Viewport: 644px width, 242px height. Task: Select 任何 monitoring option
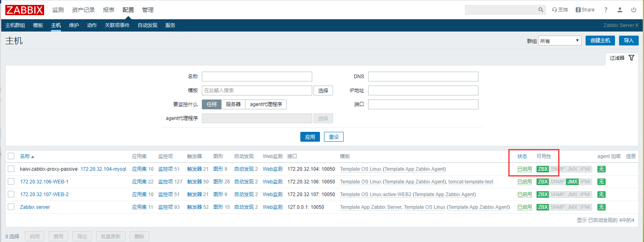(212, 104)
